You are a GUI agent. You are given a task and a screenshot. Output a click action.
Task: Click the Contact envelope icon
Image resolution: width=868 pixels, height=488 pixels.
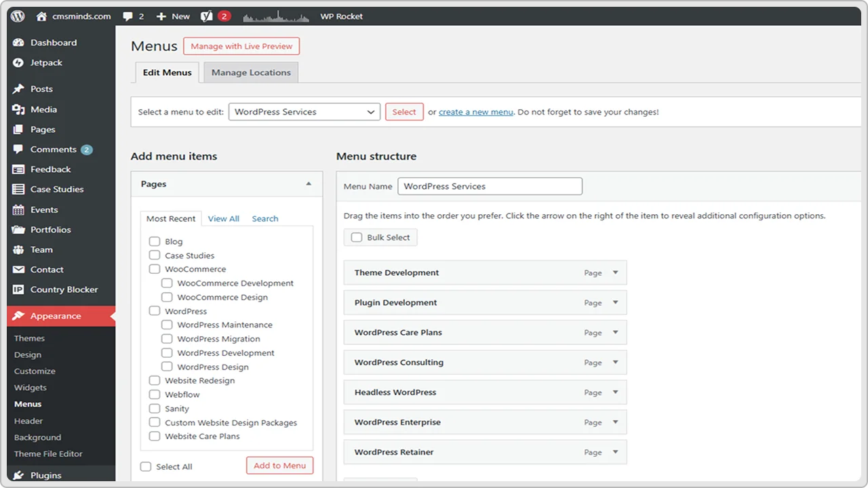(18, 269)
